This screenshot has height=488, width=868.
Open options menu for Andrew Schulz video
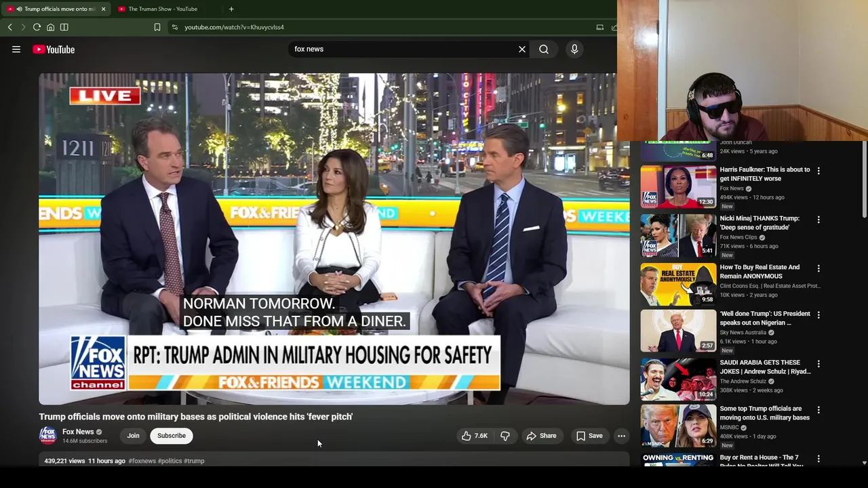pyautogui.click(x=818, y=364)
